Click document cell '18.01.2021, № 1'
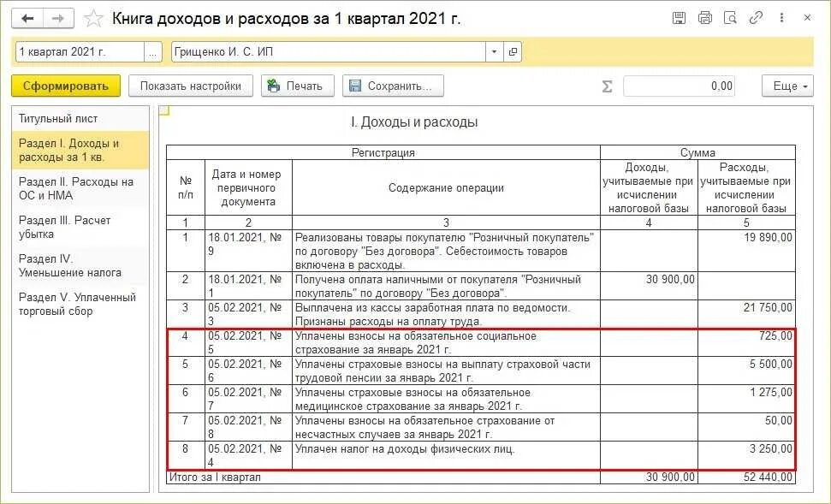This screenshot has height=504, width=831. [x=248, y=286]
